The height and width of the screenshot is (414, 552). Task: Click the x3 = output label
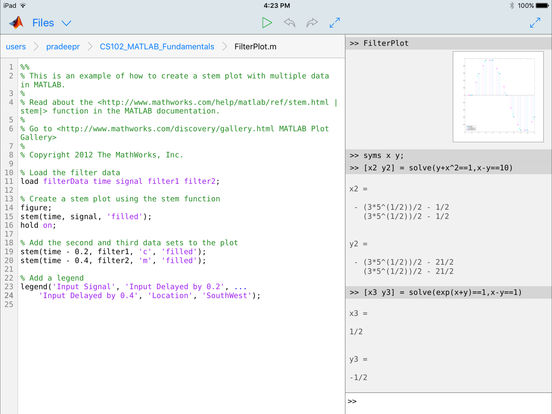coord(358,313)
